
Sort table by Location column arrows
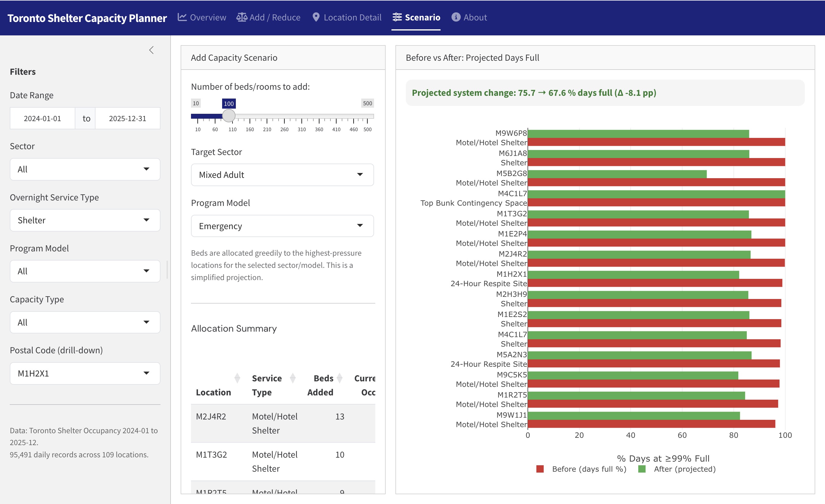click(237, 378)
